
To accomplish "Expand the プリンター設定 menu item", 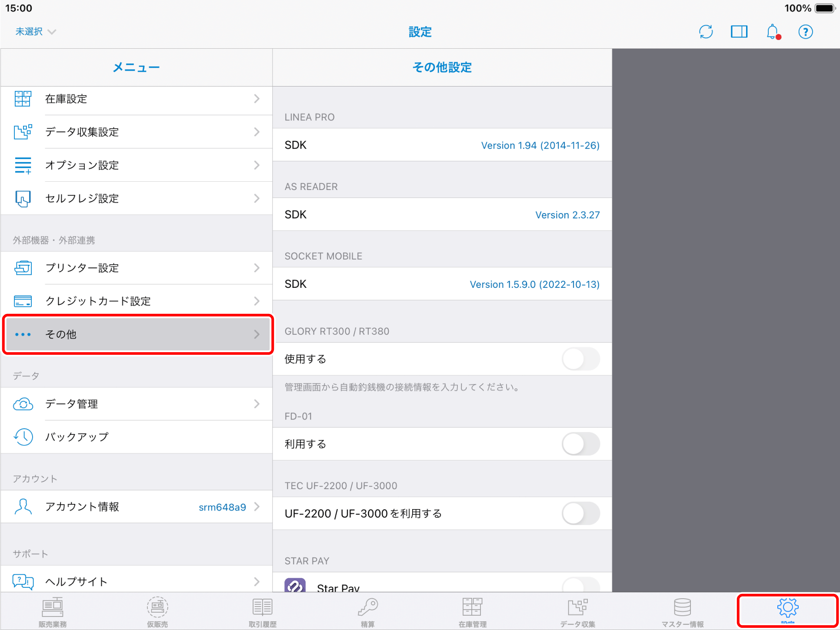I will pos(137,268).
